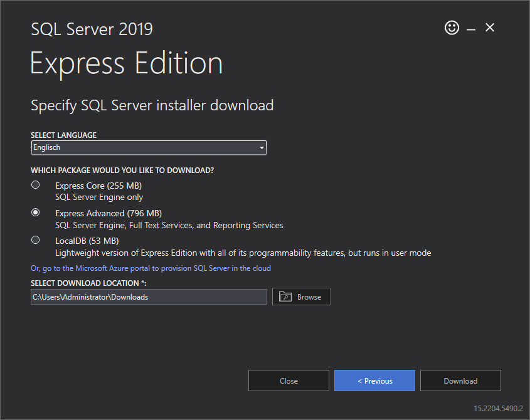Click 'Specify SQL Server installer download' heading
The image size is (530, 420).
pos(152,105)
